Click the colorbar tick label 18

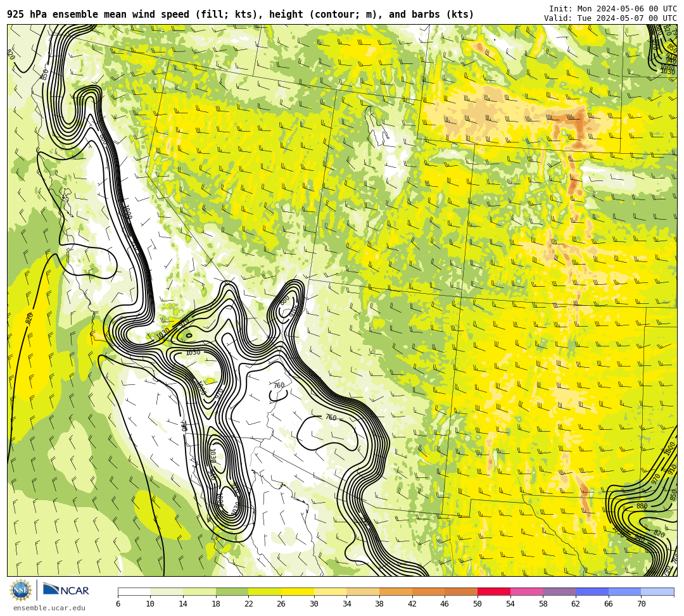[x=216, y=604]
